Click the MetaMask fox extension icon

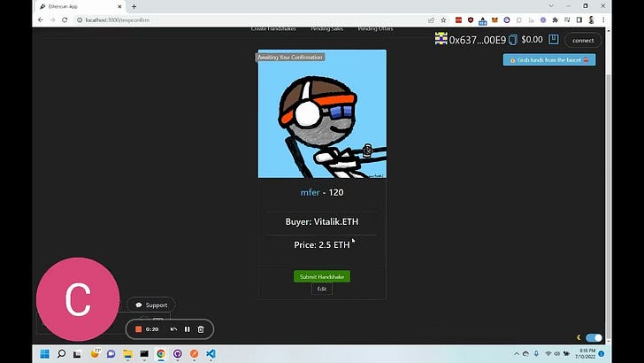click(494, 19)
